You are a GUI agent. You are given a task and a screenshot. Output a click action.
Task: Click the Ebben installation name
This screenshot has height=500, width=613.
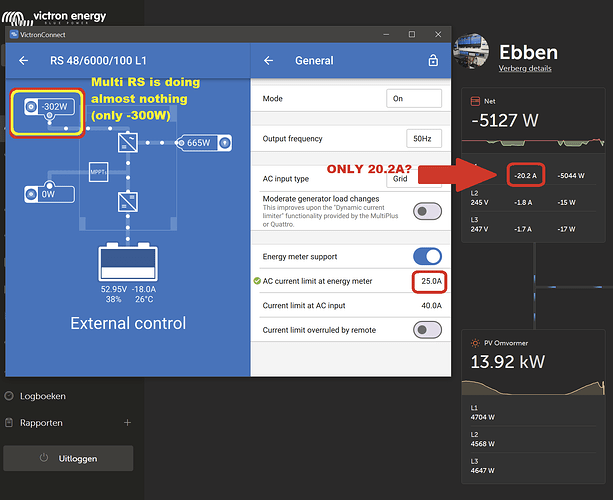(528, 52)
